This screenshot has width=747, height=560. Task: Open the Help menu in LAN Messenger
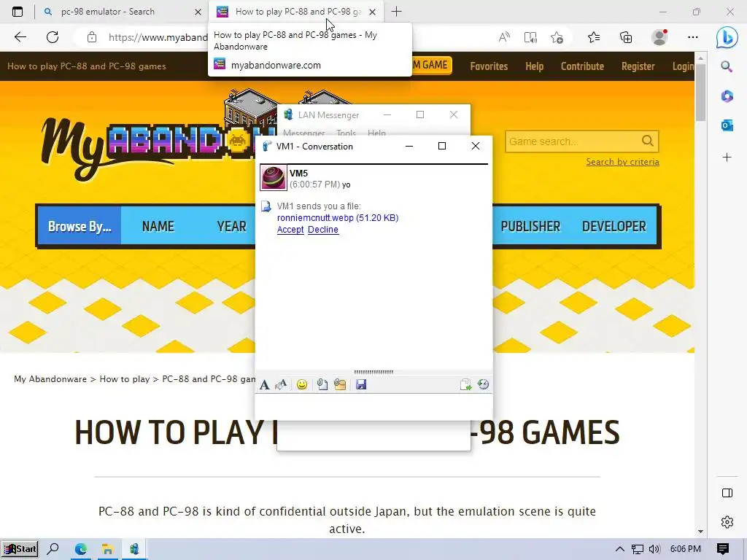pos(376,133)
